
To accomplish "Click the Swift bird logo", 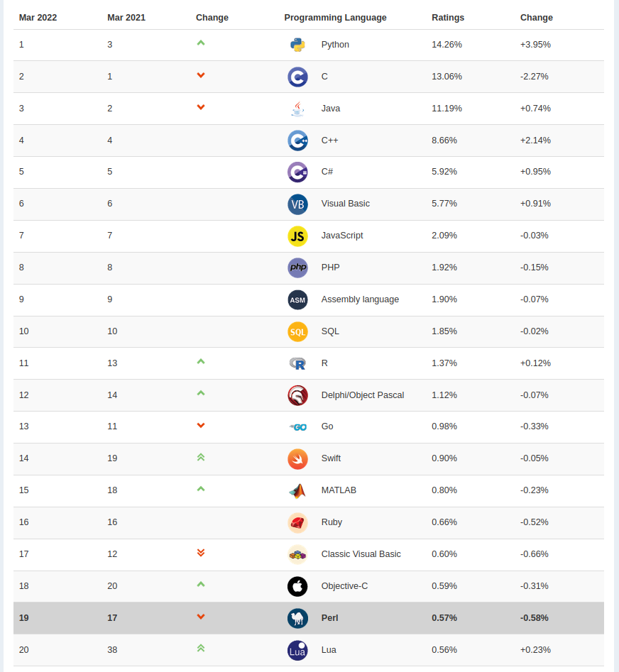I will click(297, 458).
